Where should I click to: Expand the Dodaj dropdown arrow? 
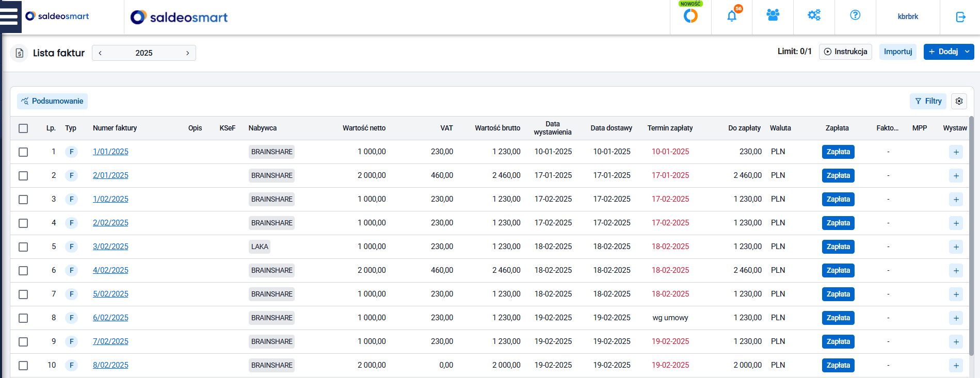(967, 52)
